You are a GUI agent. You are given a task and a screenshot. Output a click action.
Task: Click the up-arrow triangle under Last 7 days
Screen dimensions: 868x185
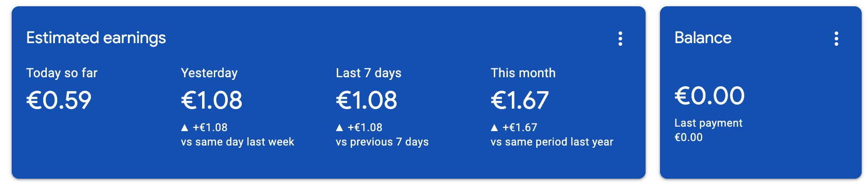coord(339,128)
